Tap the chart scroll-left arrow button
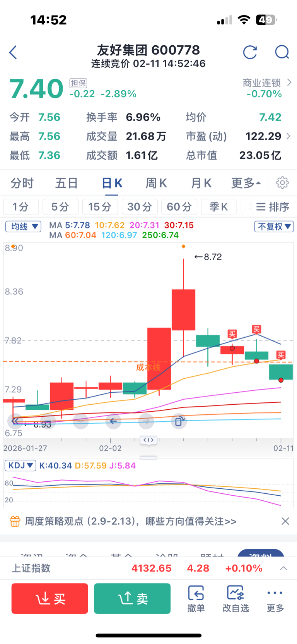297x644 pixels. [x=113, y=421]
